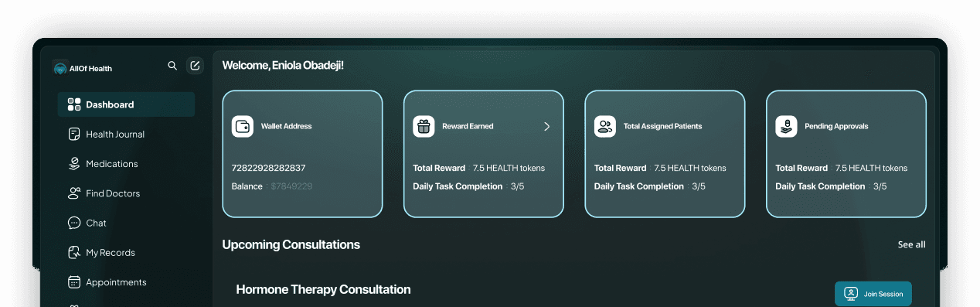Click the Balance label in Wallet card
The width and height of the screenshot is (980, 307).
(x=247, y=186)
